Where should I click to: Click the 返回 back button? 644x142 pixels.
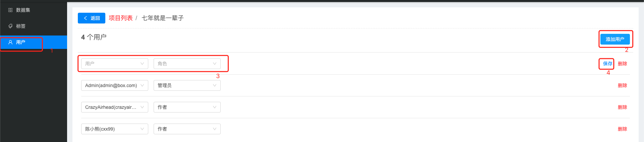click(92, 18)
